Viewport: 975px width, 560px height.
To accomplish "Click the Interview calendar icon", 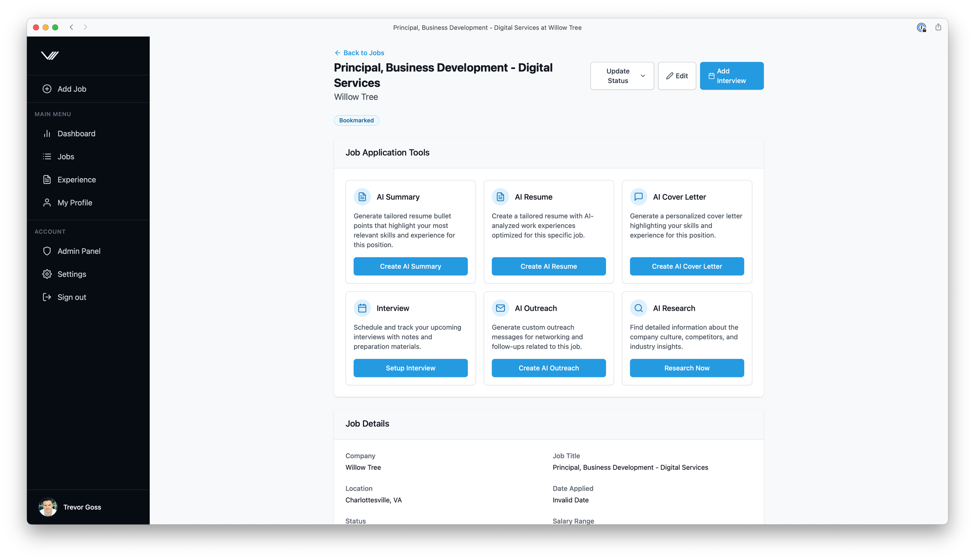I will (x=362, y=308).
